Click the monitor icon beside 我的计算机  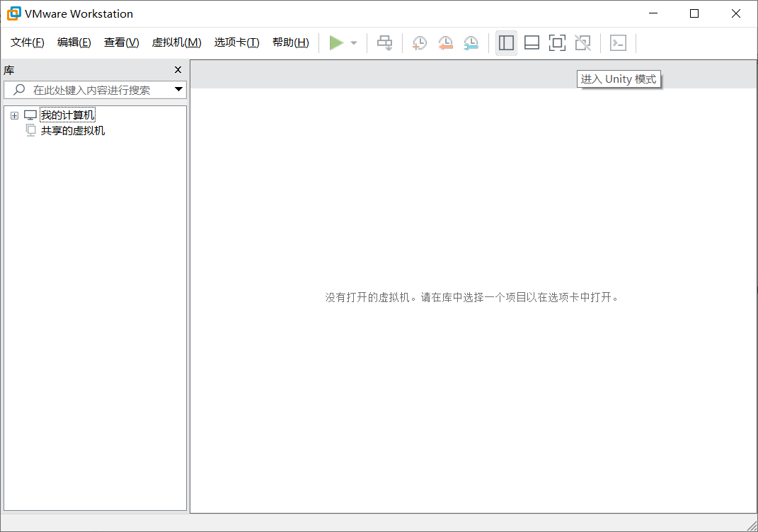[x=30, y=115]
